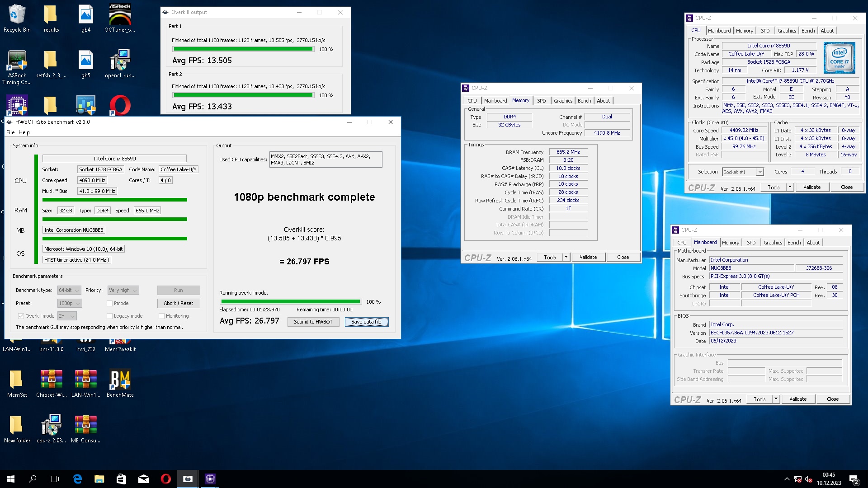Expand Tools dropdown arrow in Memory CPU-Z window
The height and width of the screenshot is (488, 868).
(x=566, y=257)
